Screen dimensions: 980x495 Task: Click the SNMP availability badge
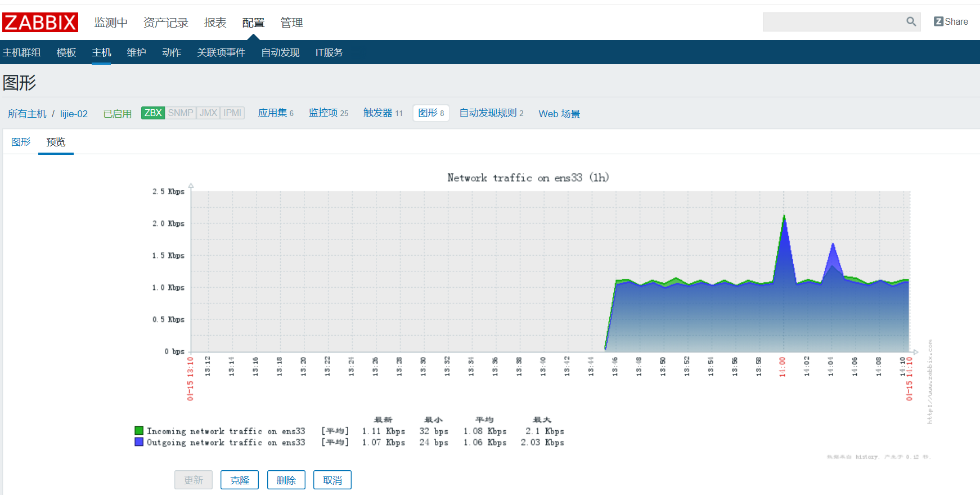coord(181,113)
